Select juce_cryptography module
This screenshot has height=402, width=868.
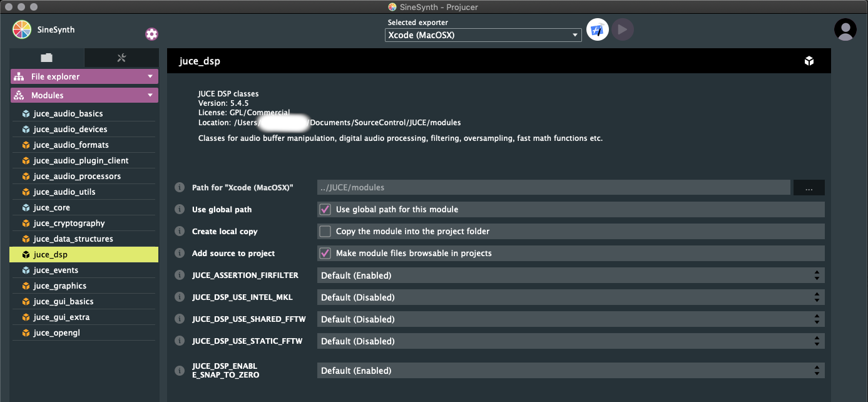(x=84, y=223)
